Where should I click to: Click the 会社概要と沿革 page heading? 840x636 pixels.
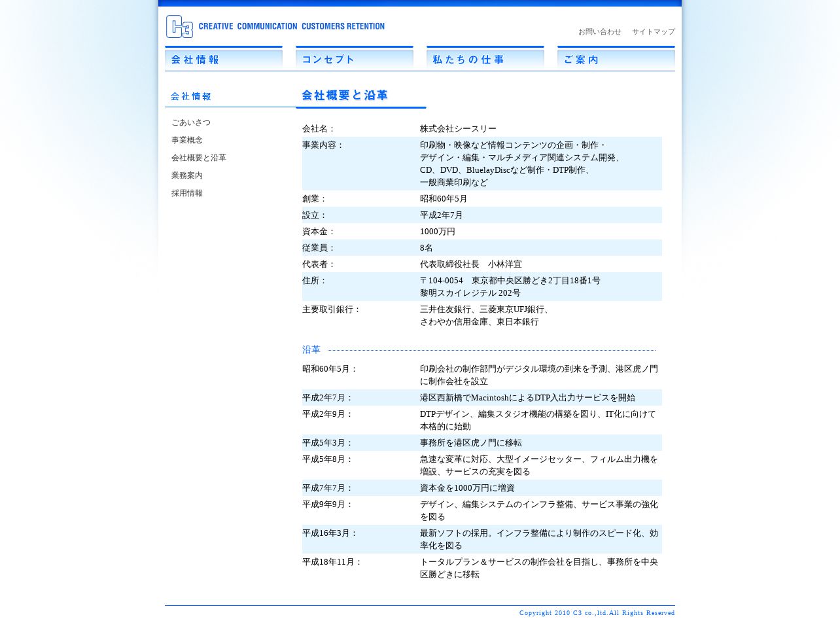coord(345,96)
